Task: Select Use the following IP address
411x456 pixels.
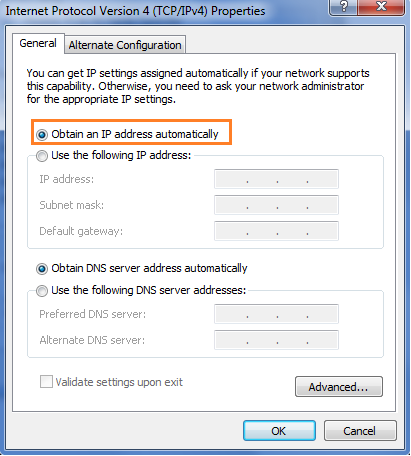Action: (x=42, y=156)
